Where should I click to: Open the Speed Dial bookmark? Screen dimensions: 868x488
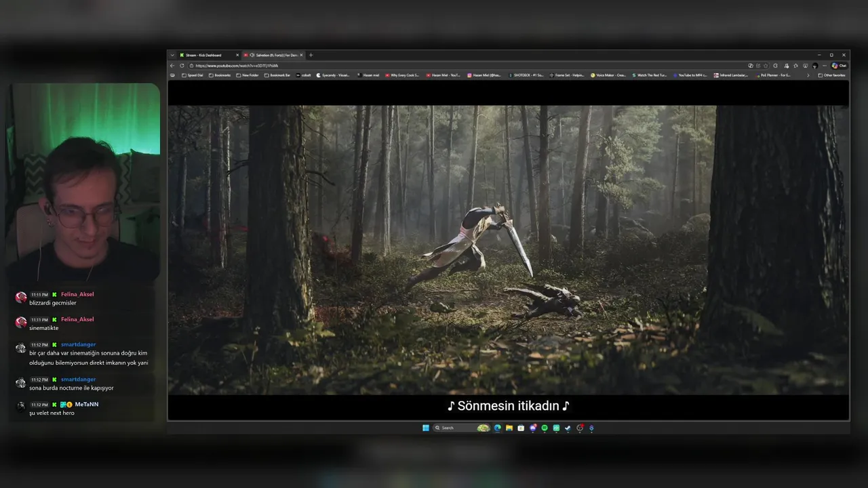coord(193,75)
